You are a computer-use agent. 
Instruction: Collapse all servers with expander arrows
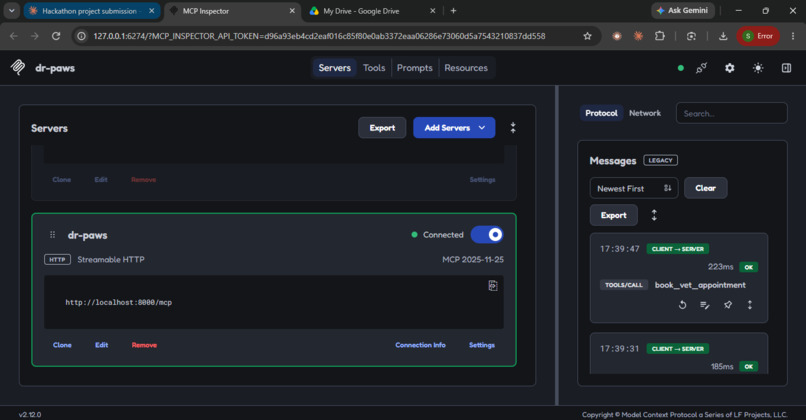pyautogui.click(x=512, y=128)
